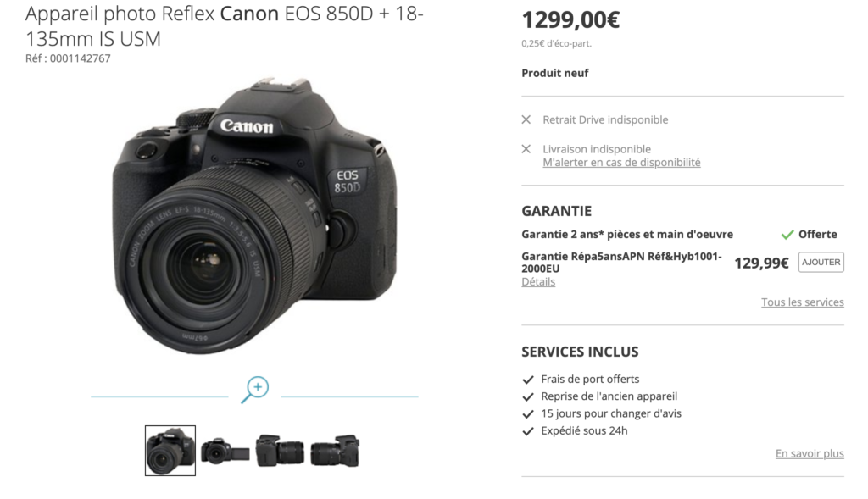Click the green checkmark next to Offerte
The height and width of the screenshot is (499, 868).
[787, 235]
